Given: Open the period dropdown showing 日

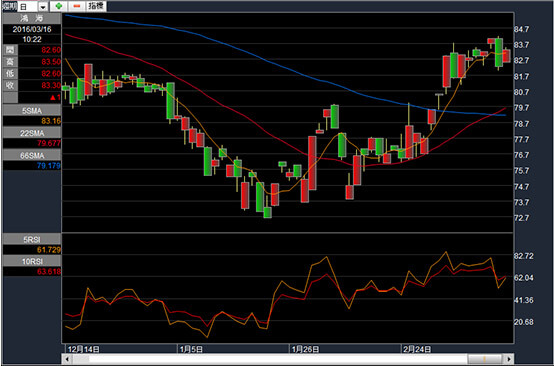Looking at the screenshot, I should (x=33, y=6).
